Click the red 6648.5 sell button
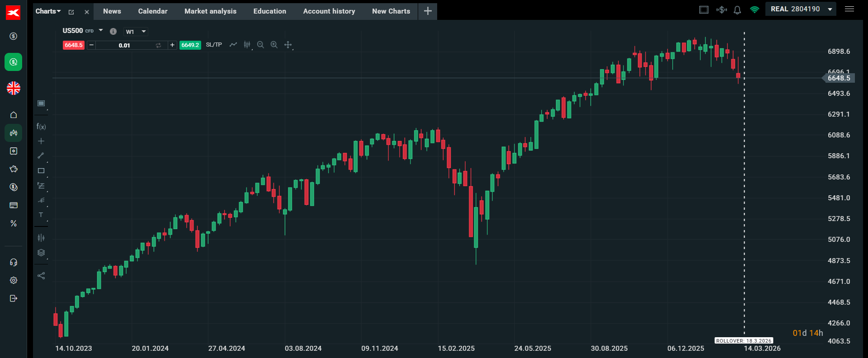Viewport: 868px width, 358px height. [73, 45]
